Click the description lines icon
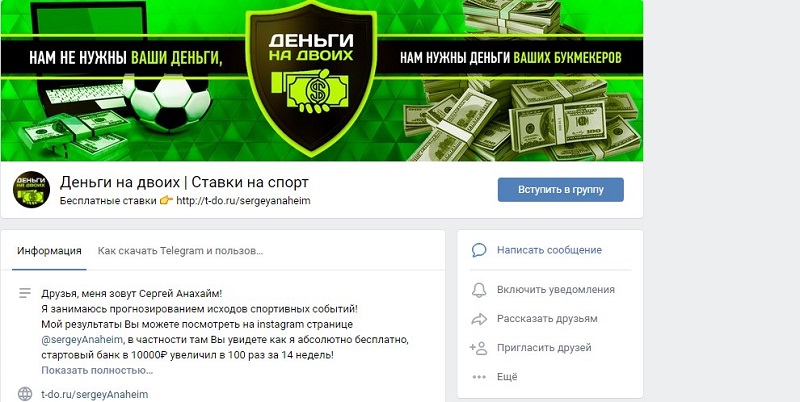The image size is (800, 402). [x=25, y=293]
